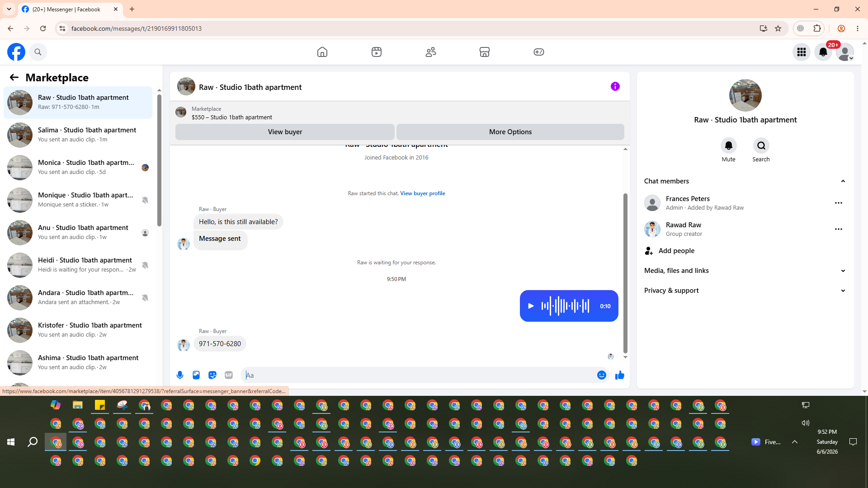Click muted bell icon on Andara chat

(145, 298)
